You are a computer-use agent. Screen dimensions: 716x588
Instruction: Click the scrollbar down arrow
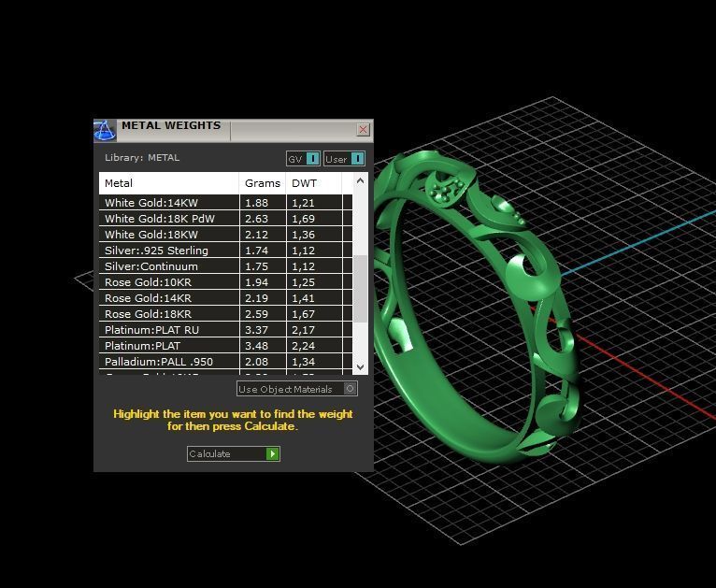[360, 367]
